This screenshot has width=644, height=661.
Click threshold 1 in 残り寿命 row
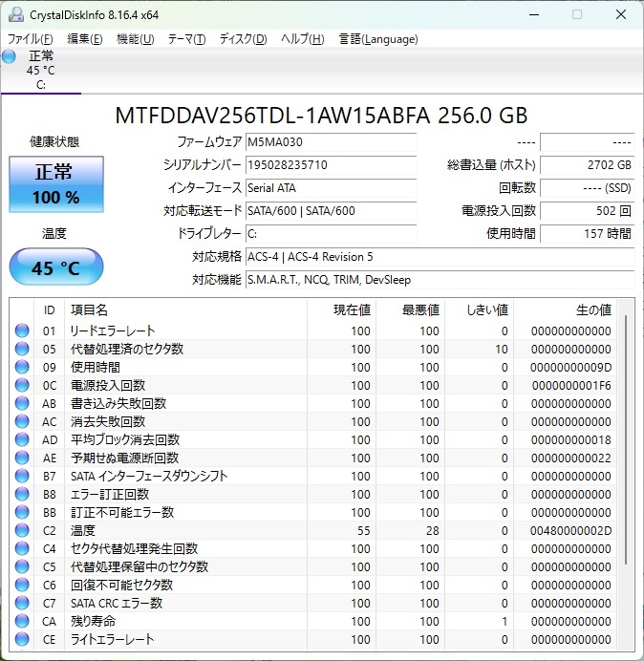click(504, 622)
